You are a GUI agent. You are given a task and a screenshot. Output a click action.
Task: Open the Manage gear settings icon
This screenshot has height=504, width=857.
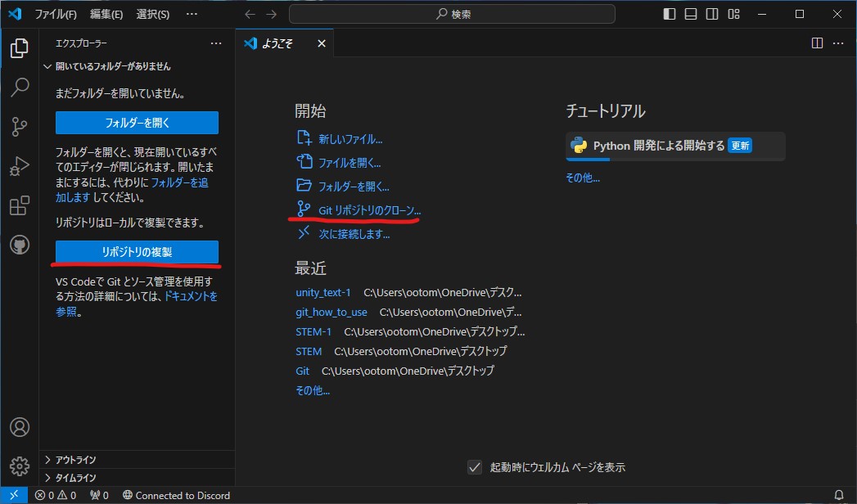point(20,466)
